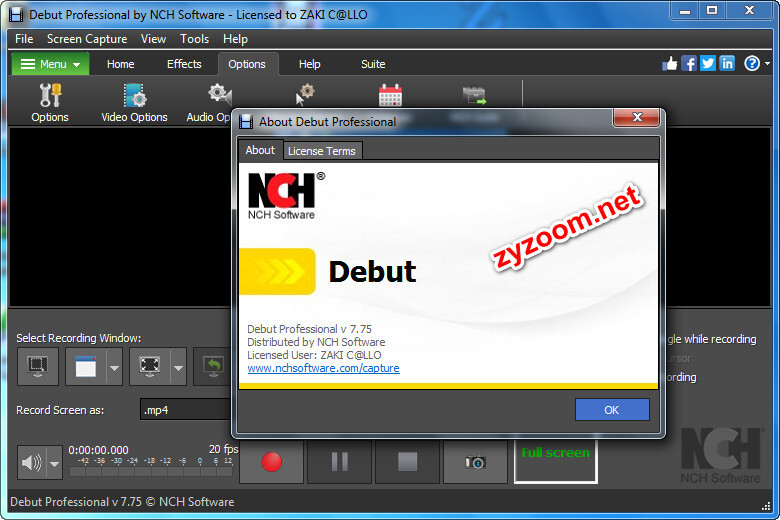Click the black video preview area
The height and width of the screenshot is (520, 780).
pyautogui.click(x=119, y=217)
